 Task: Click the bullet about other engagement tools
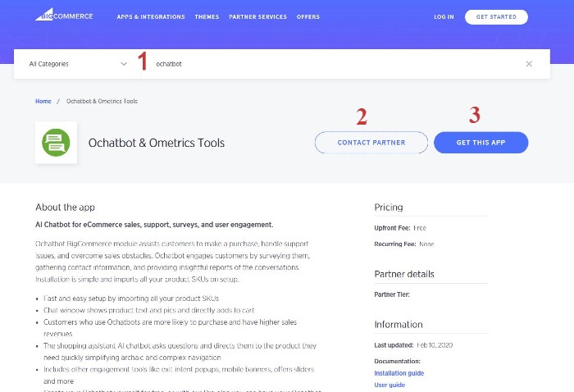[x=179, y=375]
